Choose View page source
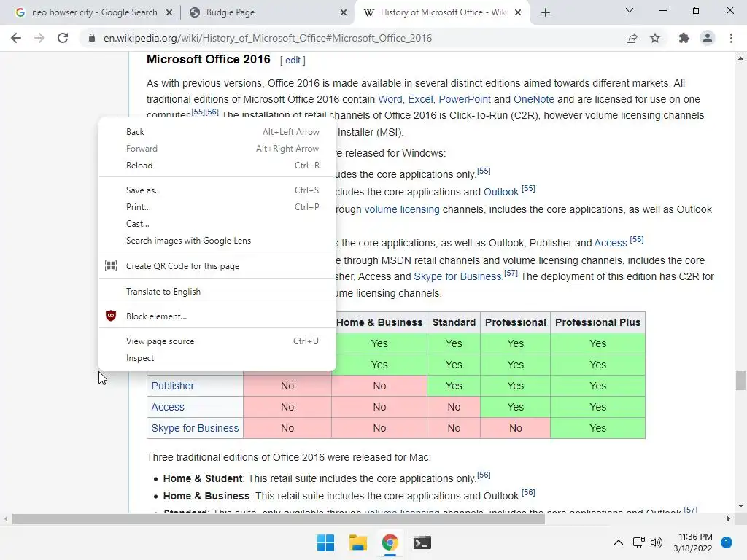Viewport: 747px width, 560px height. pyautogui.click(x=217, y=341)
